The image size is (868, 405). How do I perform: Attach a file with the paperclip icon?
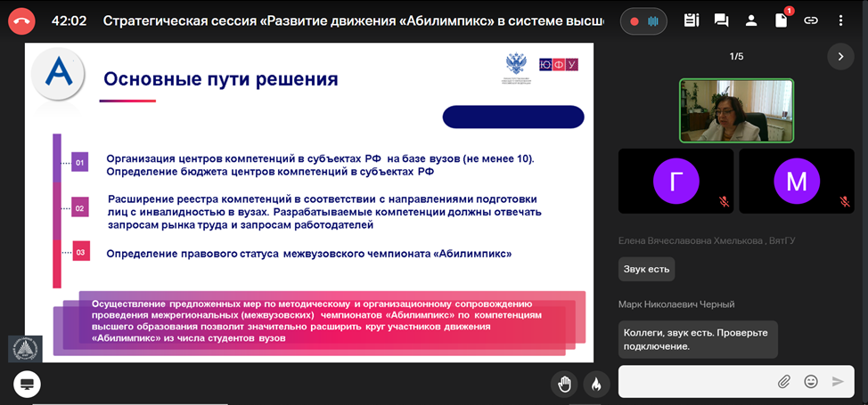click(x=784, y=381)
